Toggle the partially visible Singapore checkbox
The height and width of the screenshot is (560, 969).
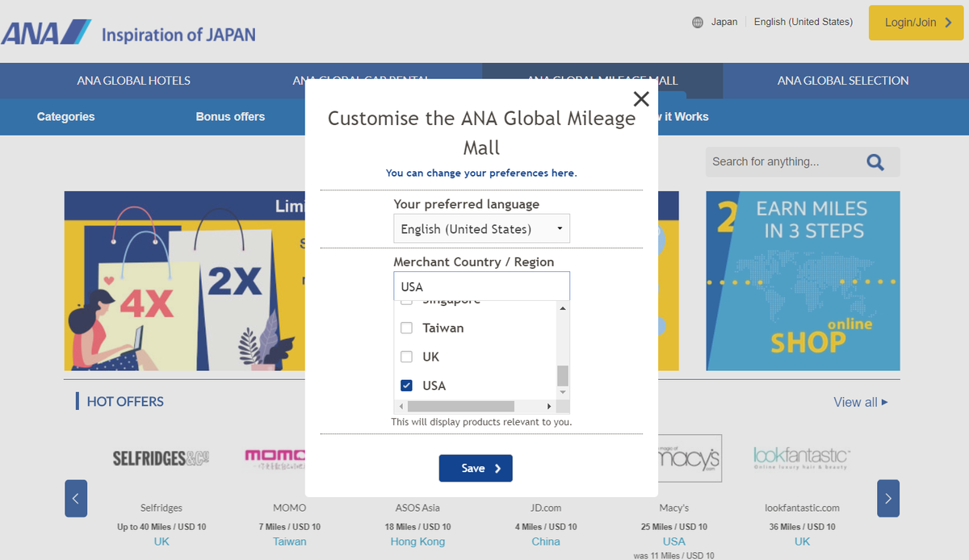coord(407,303)
